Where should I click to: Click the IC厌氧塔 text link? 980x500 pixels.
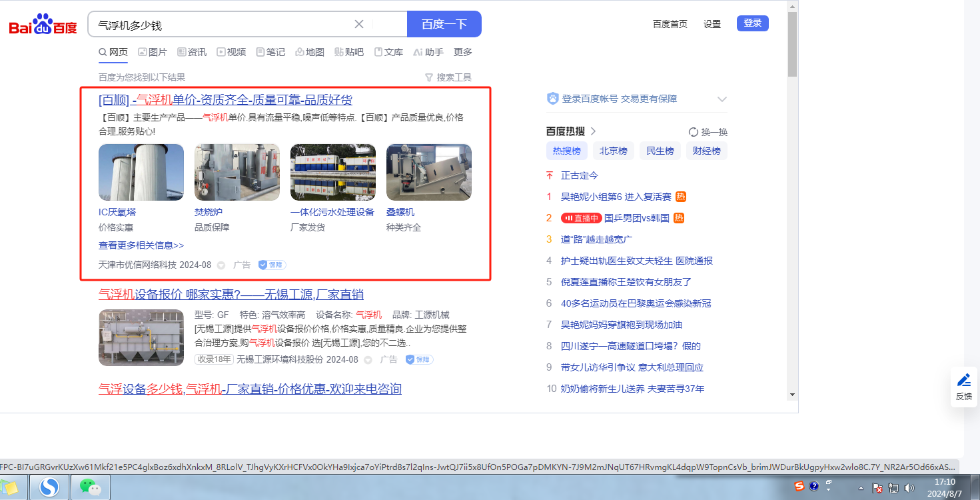(117, 212)
